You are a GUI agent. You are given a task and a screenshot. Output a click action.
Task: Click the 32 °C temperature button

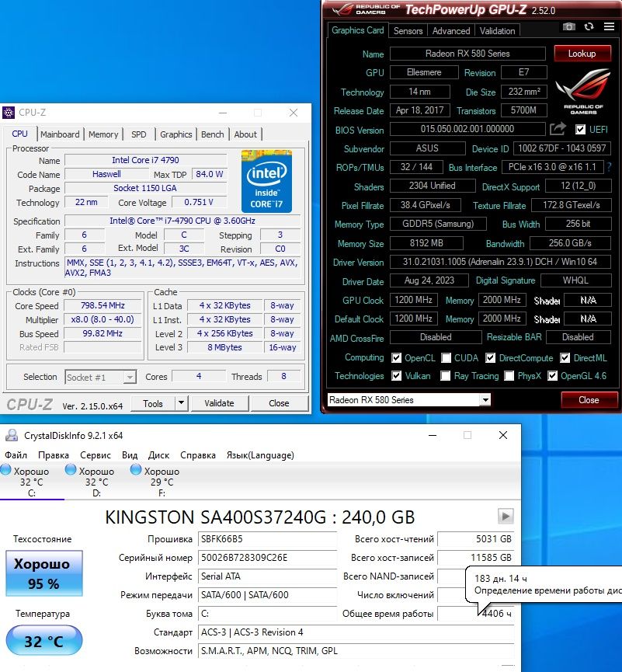(43, 640)
